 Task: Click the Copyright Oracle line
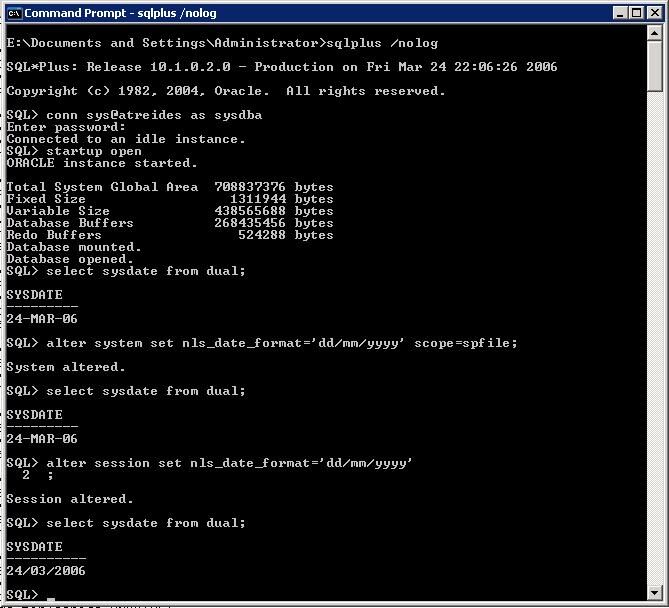[x=226, y=91]
